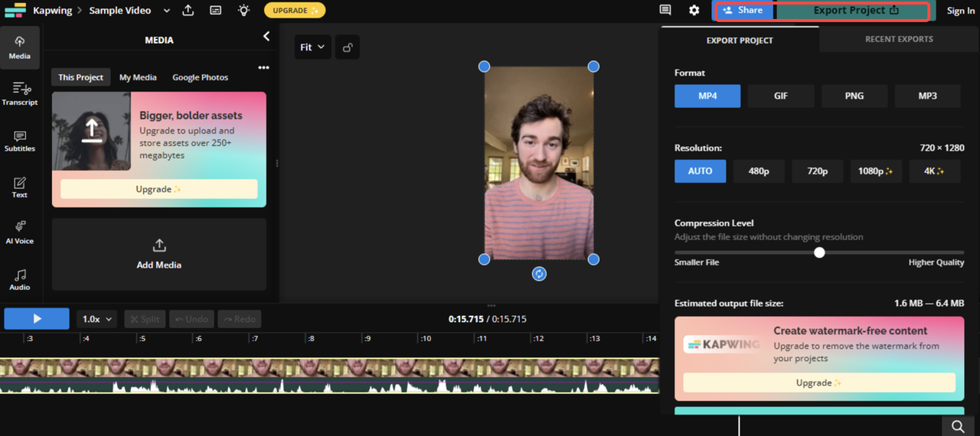Click the Kapwing logo icon
Screen dimensions: 980x436
click(x=15, y=11)
